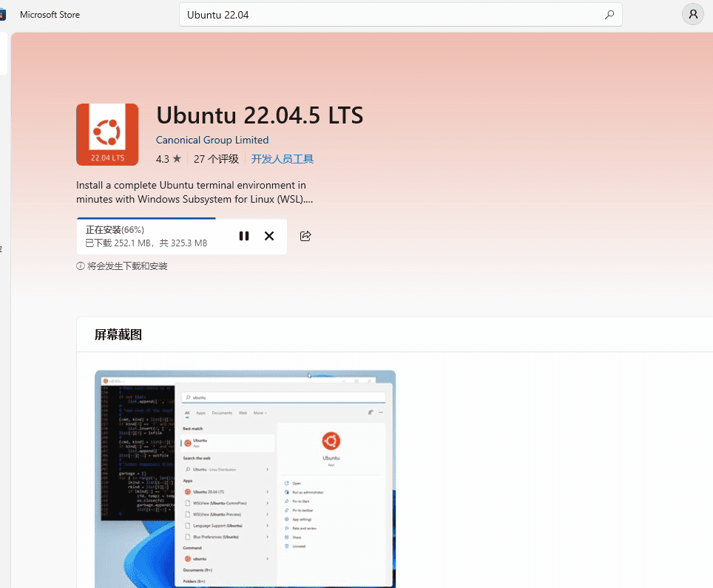Click the Ubuntu 22.04.5 LTS title
This screenshot has height=588, width=713.
pyautogui.click(x=260, y=115)
